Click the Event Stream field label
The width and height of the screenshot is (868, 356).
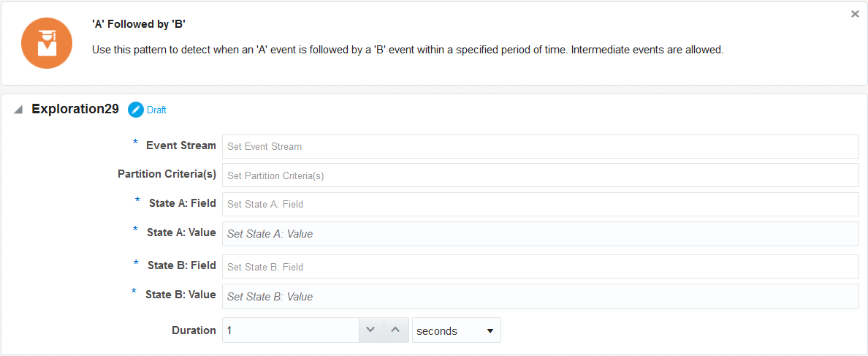(181, 145)
